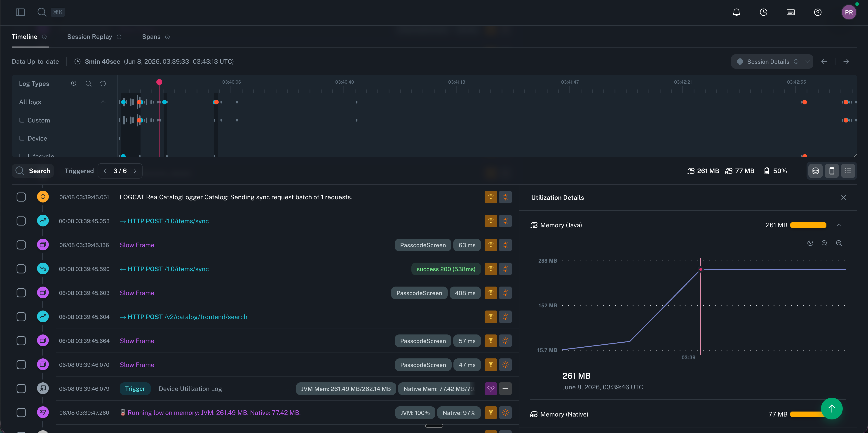The height and width of the screenshot is (433, 868).
Task: Open the PR user avatar menu
Action: coord(848,12)
